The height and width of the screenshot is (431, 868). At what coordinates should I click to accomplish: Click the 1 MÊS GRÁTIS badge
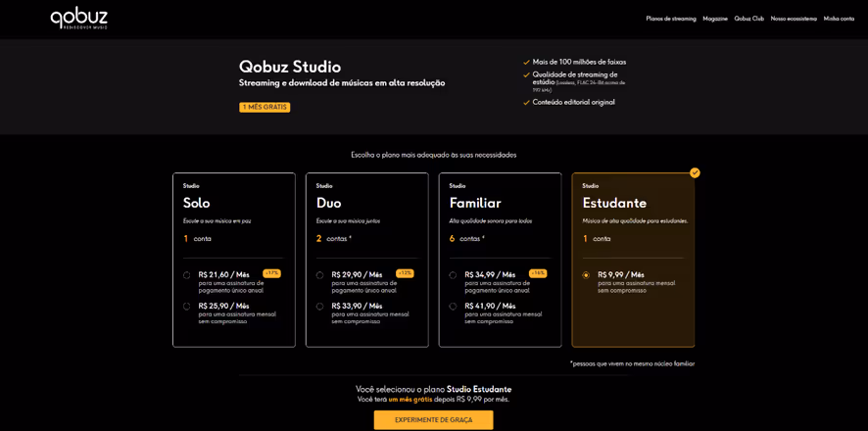pos(265,108)
